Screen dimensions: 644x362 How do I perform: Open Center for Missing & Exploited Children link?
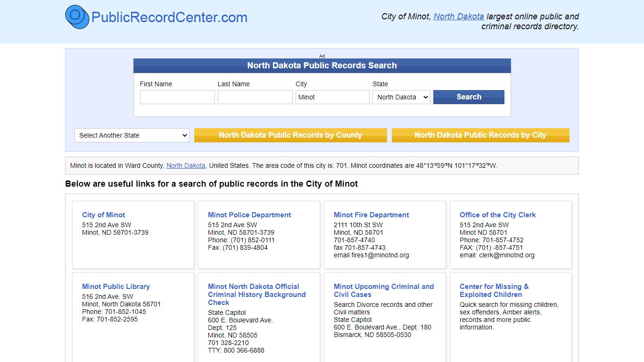click(x=494, y=290)
